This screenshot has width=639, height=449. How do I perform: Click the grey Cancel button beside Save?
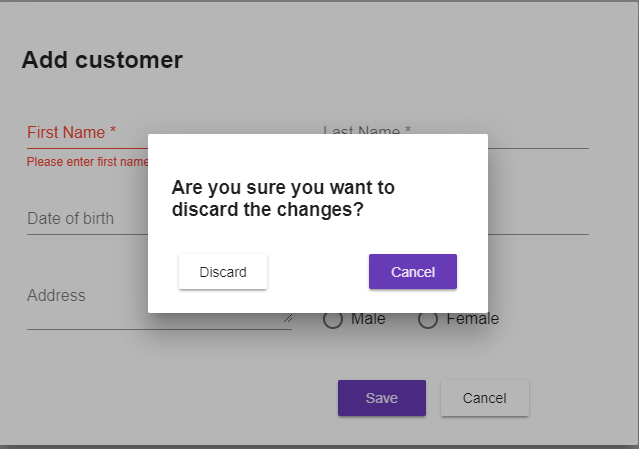pos(484,398)
